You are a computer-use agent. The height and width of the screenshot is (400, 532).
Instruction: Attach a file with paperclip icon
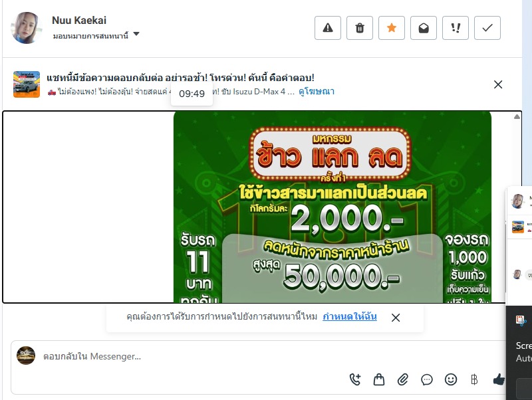[x=403, y=379]
